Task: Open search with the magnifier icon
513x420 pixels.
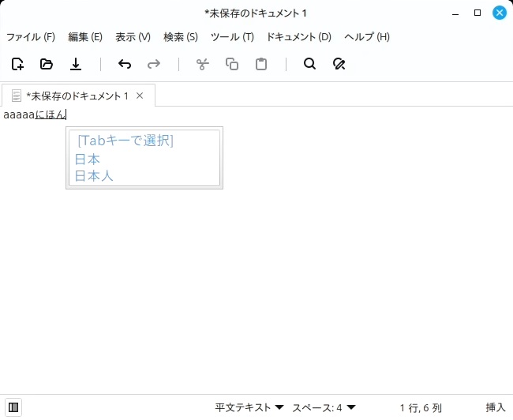Action: [x=309, y=64]
